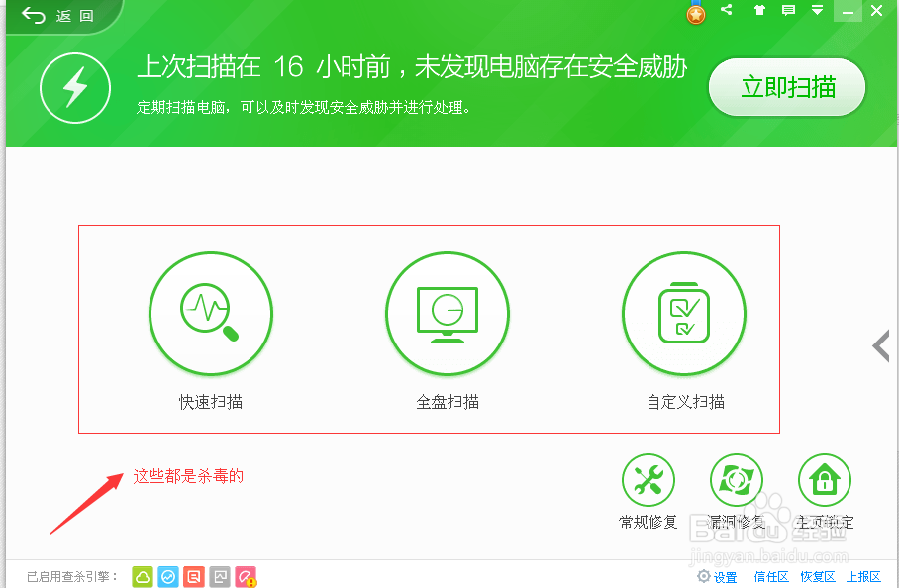This screenshot has width=899, height=588.
Task: Start a Full Disk Scan (全盘扫描)
Action: [448, 314]
